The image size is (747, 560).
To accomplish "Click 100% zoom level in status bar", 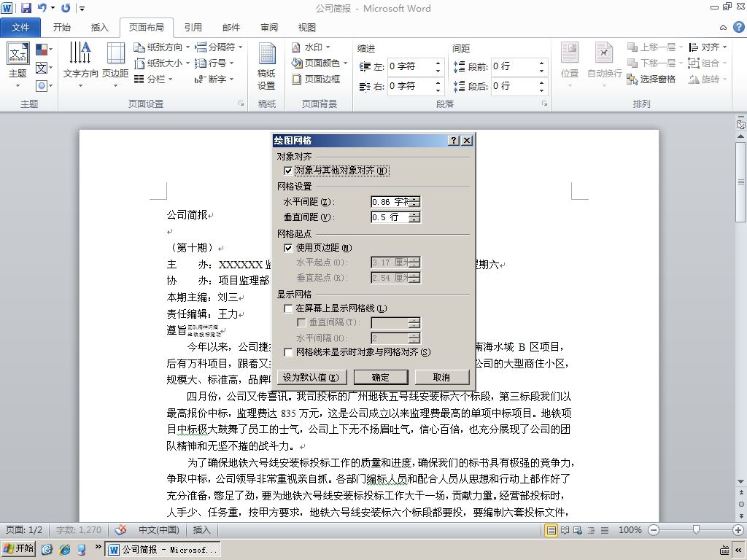I will tap(630, 530).
